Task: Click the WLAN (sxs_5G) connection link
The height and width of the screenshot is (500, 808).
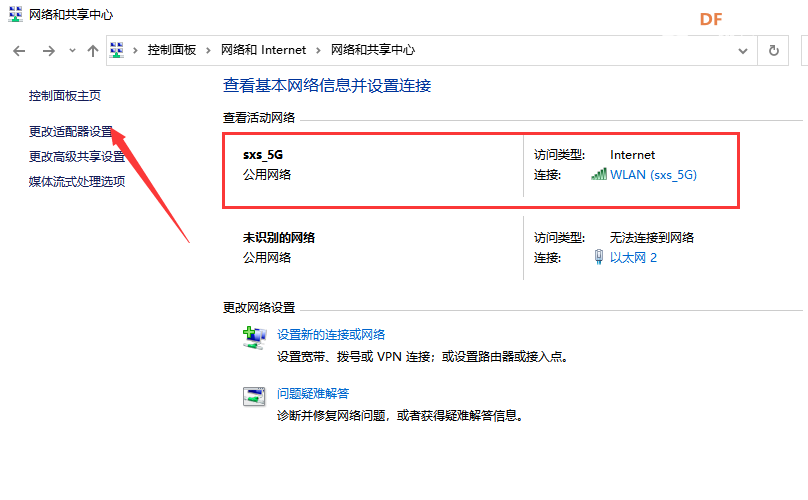Action: tap(653, 175)
